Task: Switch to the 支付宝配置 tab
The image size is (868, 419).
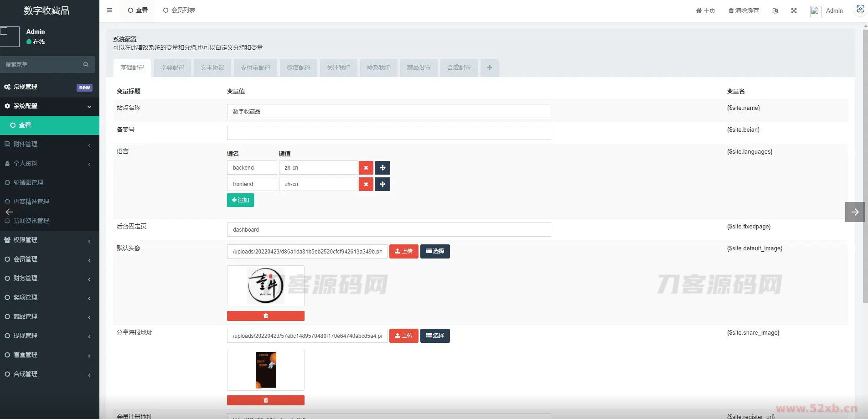Action: [x=255, y=67]
